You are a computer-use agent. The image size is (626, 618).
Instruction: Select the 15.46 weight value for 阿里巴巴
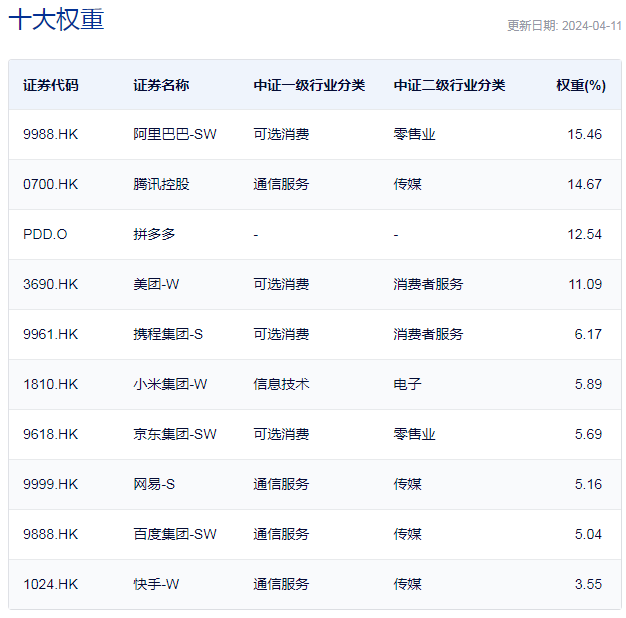584,134
